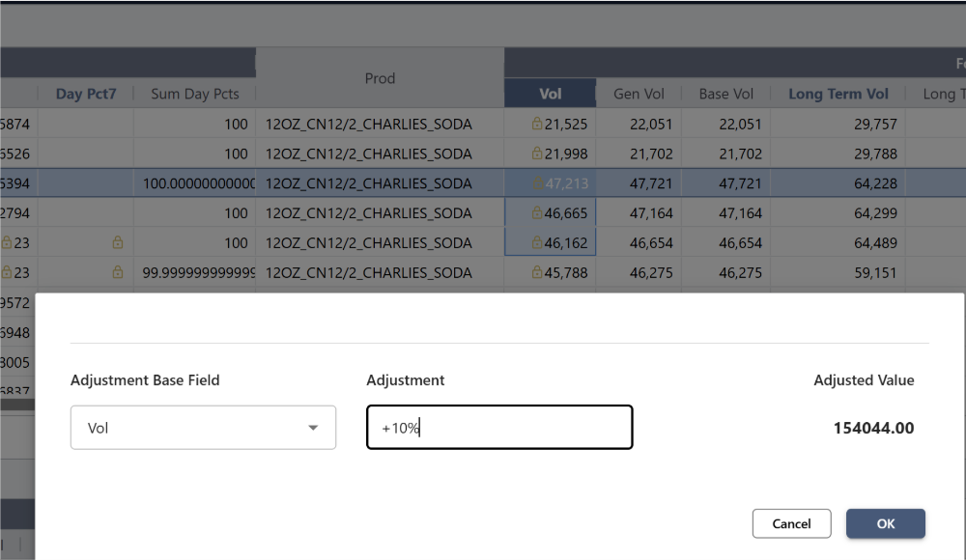Sort by the Long Term Vol header

(838, 94)
